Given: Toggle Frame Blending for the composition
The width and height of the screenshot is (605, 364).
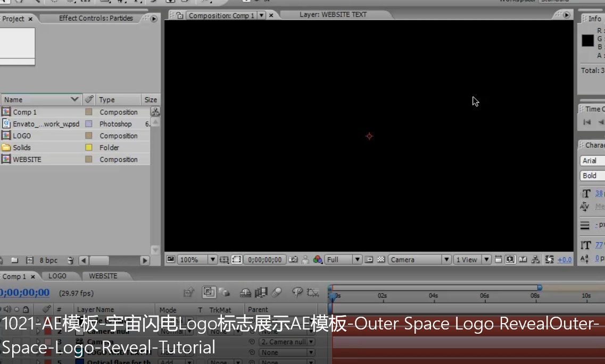Looking at the screenshot, I should tap(261, 293).
